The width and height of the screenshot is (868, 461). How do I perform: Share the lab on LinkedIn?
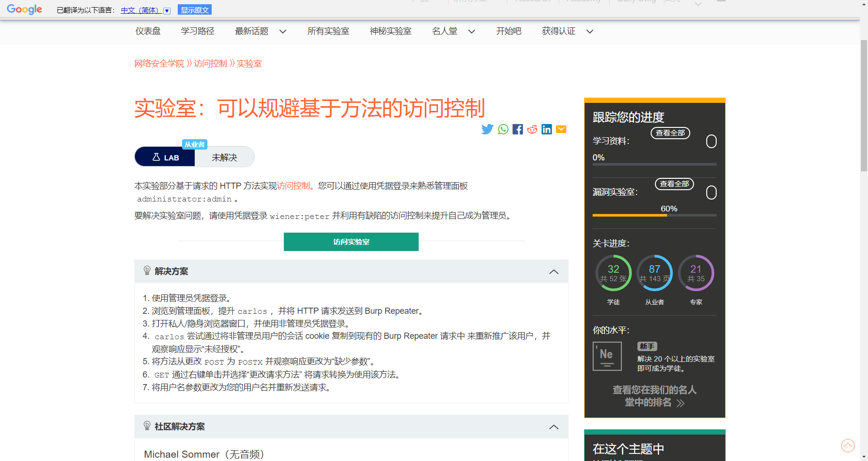tap(547, 129)
